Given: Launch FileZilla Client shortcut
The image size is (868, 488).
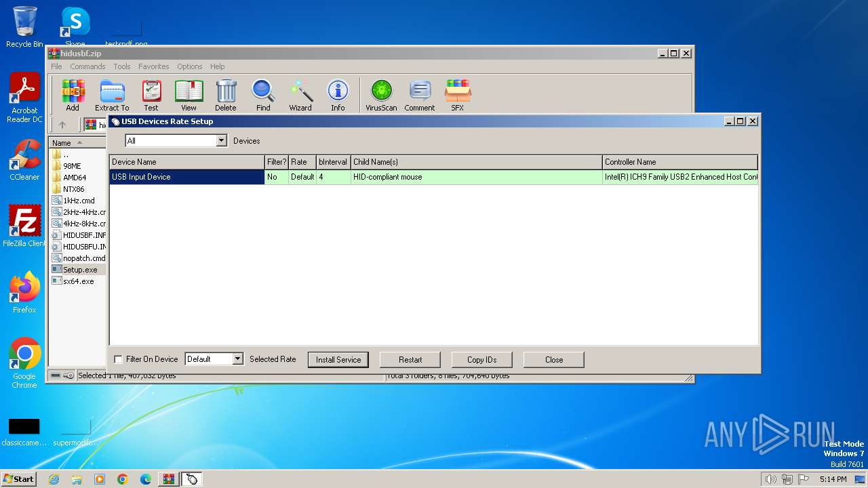Looking at the screenshot, I should click(24, 226).
